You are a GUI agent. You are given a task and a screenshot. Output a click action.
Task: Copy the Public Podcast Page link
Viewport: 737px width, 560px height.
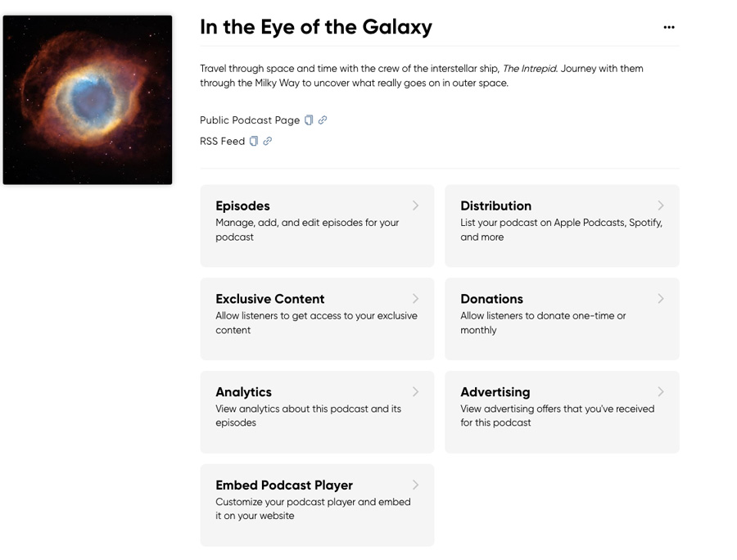tap(309, 120)
